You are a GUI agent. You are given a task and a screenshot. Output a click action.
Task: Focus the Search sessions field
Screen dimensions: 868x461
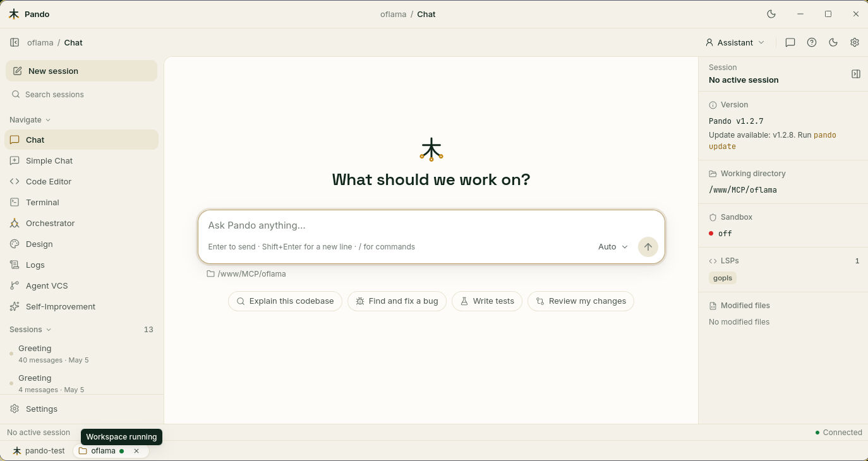[x=81, y=94]
